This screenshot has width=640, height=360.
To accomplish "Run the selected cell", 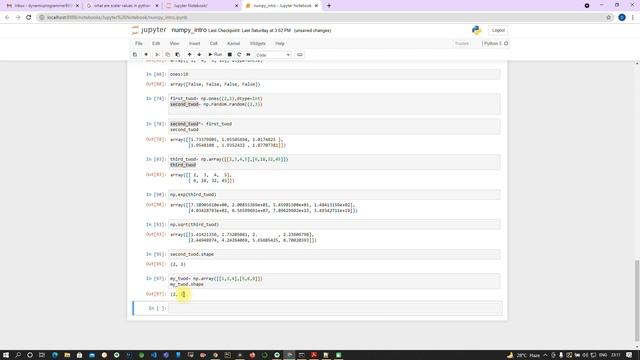I will 215,55.
